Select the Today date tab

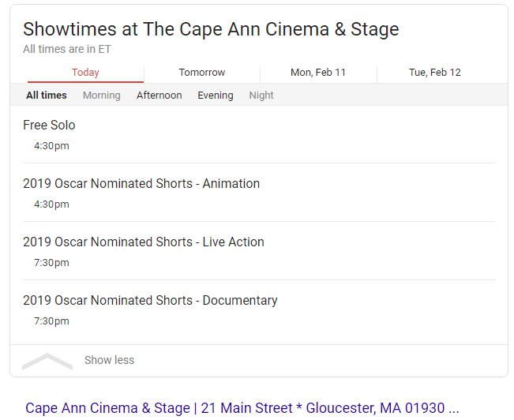85,73
